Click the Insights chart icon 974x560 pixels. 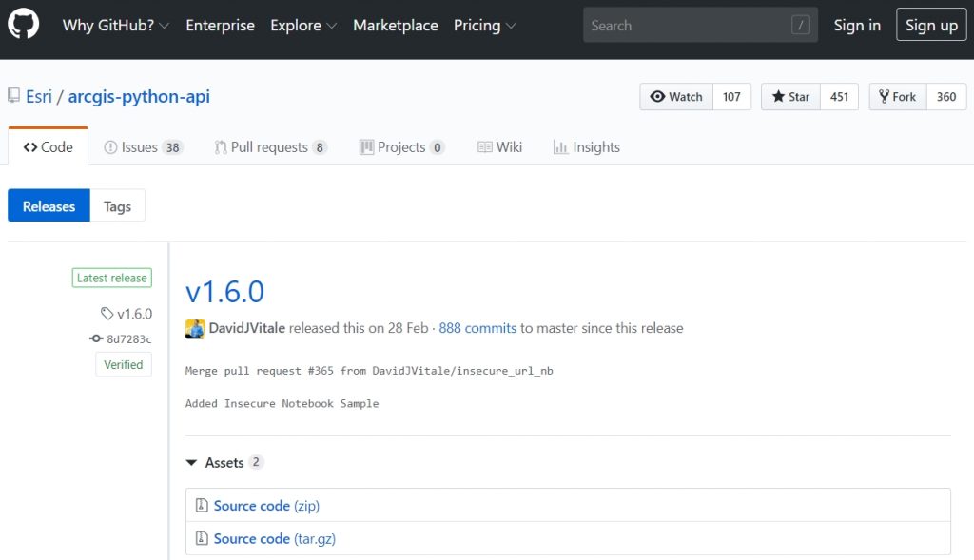click(560, 147)
